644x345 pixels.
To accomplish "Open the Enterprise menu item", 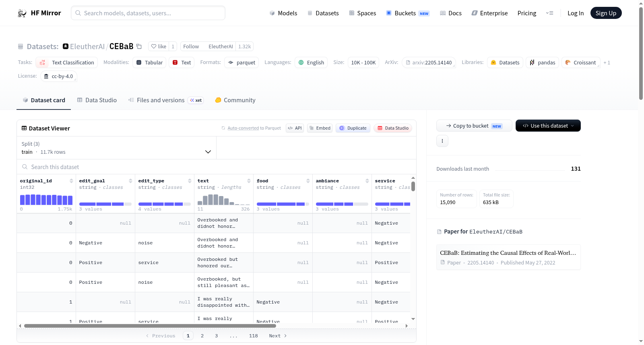I will [x=490, y=13].
